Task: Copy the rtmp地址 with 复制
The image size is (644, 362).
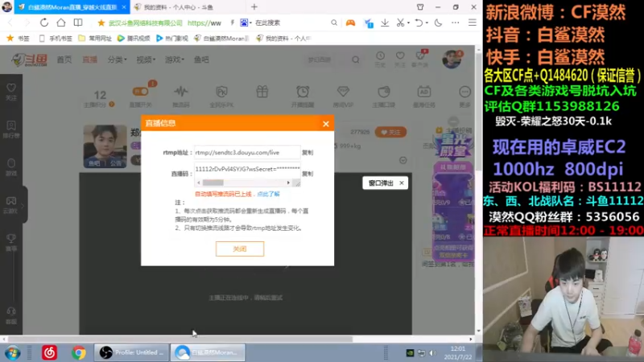Action: point(308,152)
